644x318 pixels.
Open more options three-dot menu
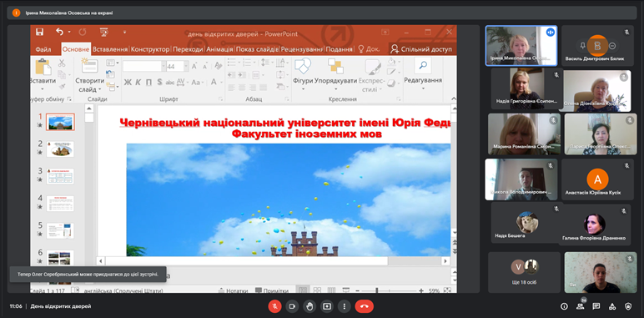tap(345, 306)
